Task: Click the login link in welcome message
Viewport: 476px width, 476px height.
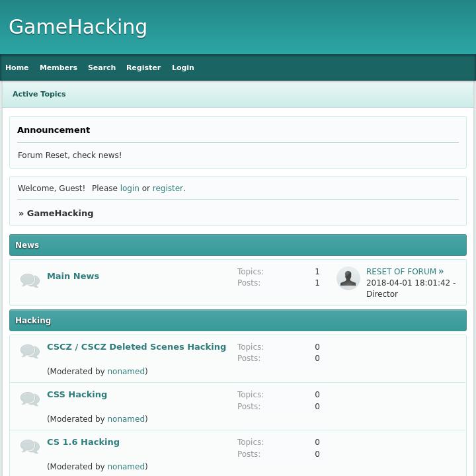Action: click(x=130, y=188)
